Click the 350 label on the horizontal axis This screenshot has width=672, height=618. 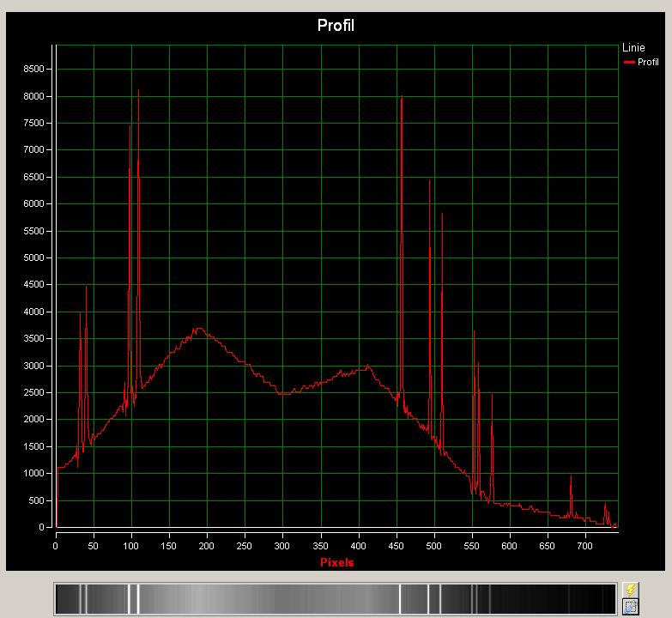(320, 544)
